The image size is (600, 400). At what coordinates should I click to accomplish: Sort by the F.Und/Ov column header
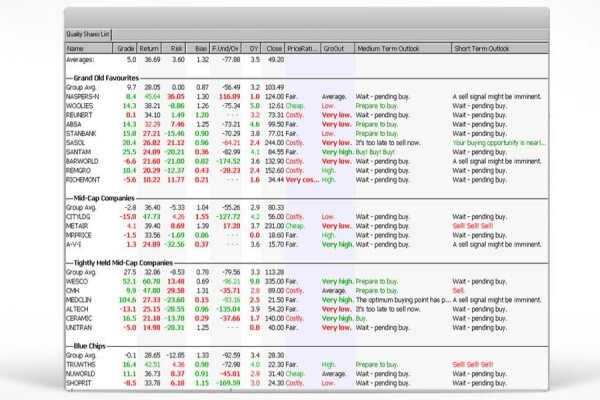[x=225, y=49]
